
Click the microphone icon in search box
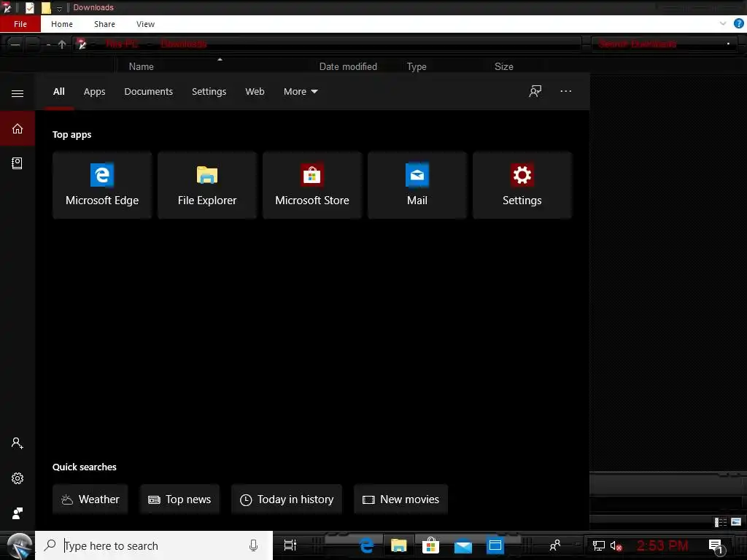point(253,545)
